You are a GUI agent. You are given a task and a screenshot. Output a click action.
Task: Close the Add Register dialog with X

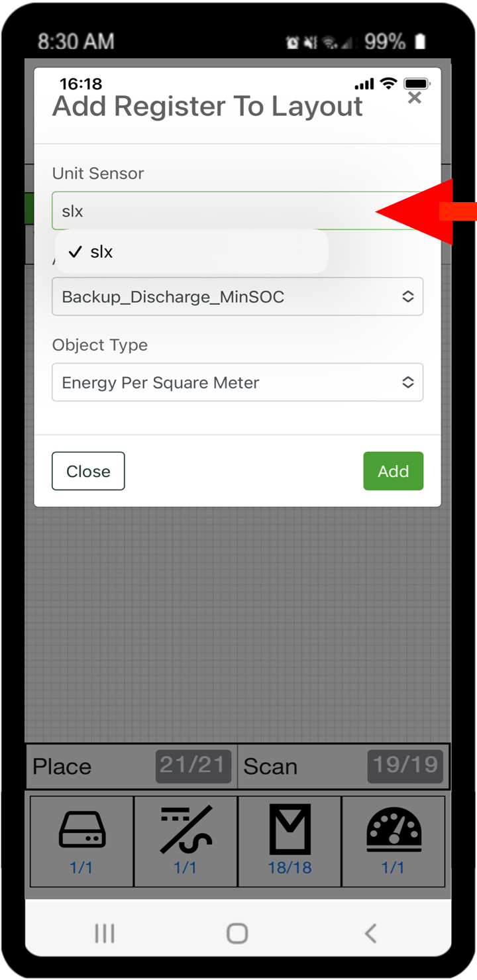tap(415, 98)
